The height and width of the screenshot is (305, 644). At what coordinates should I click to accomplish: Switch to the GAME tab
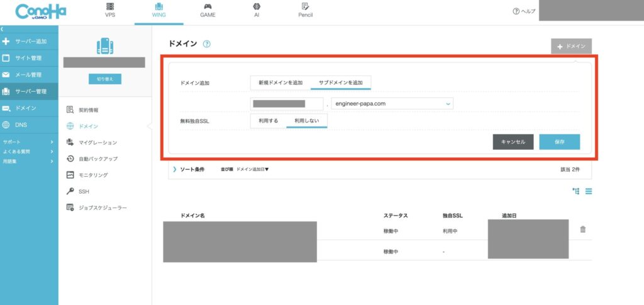click(x=208, y=10)
